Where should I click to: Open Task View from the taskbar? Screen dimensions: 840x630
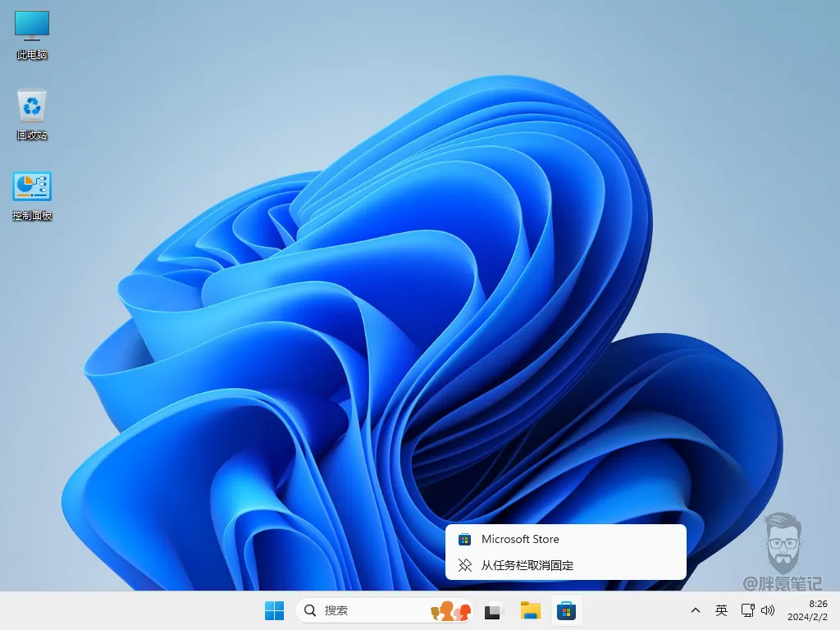(x=493, y=610)
